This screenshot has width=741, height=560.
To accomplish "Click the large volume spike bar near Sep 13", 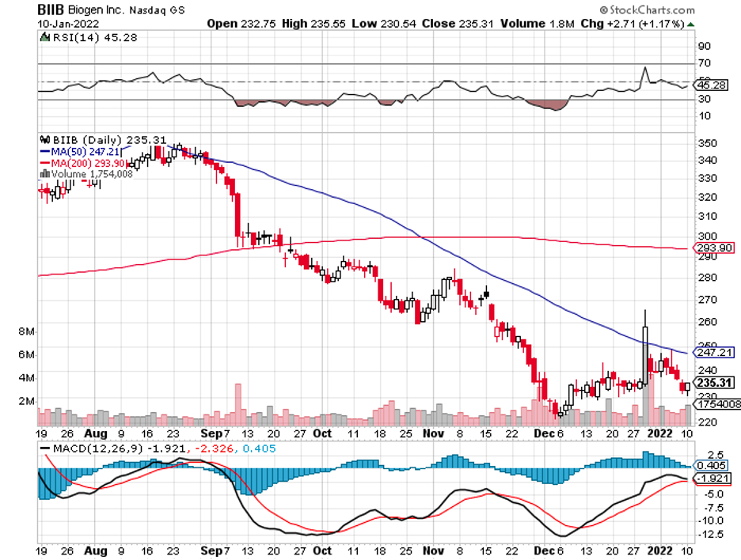I will [238, 405].
